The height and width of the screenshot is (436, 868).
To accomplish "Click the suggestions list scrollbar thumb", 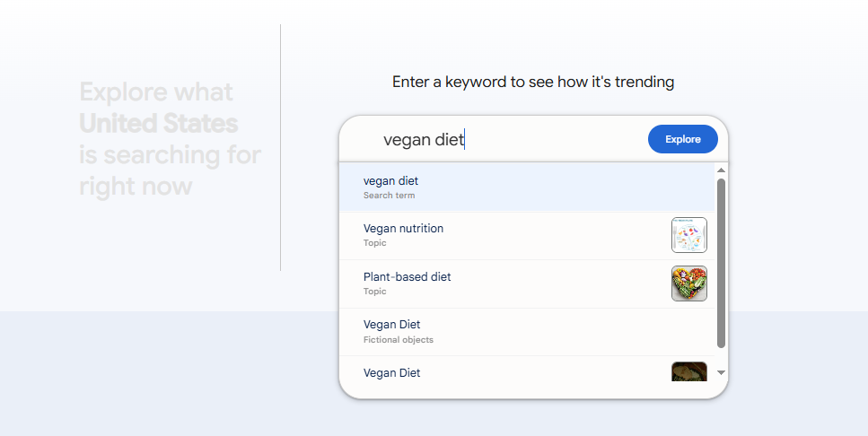I will coord(721,264).
